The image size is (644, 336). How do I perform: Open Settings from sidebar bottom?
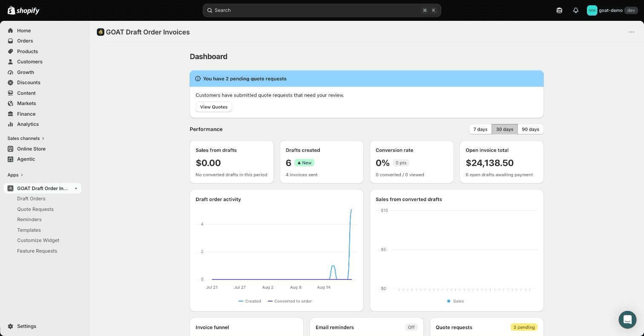click(x=26, y=326)
